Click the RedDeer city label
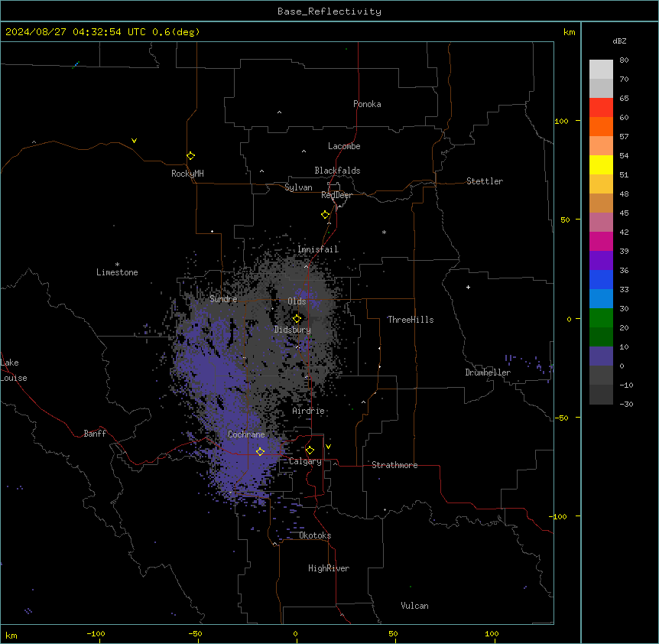The width and height of the screenshot is (659, 644). 336,195
